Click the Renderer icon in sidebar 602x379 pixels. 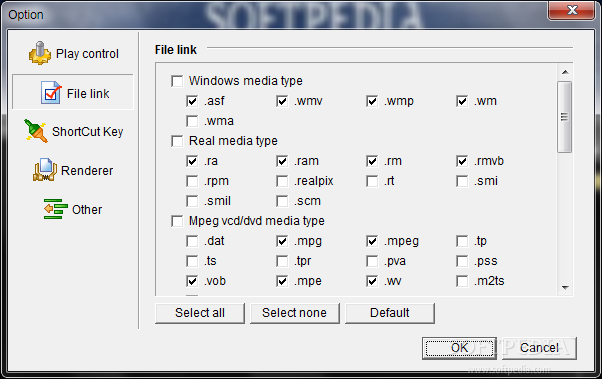45,170
